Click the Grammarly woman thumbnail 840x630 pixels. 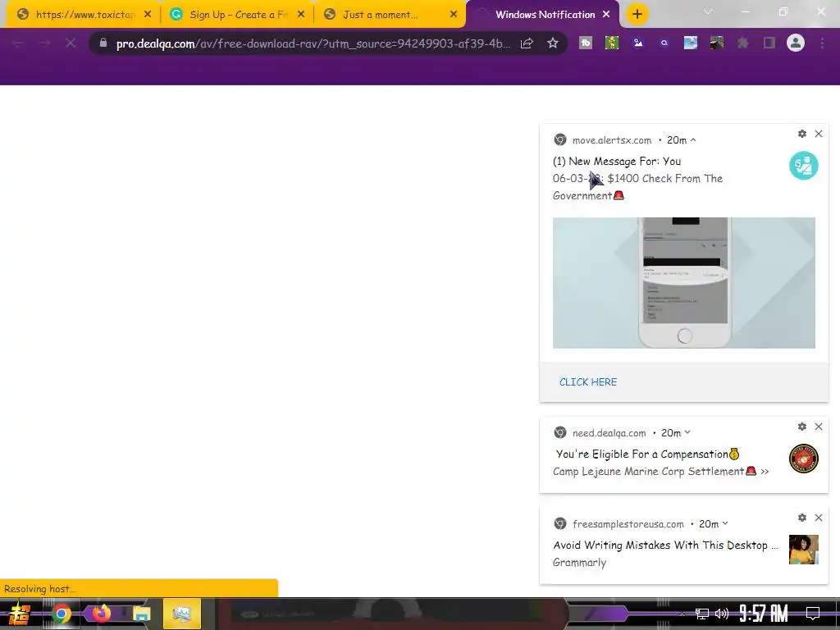click(804, 550)
